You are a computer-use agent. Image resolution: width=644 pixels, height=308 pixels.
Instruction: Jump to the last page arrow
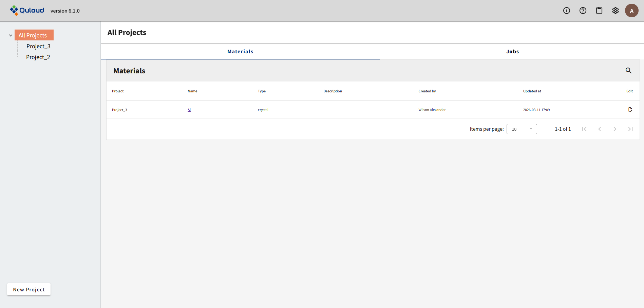[630, 129]
